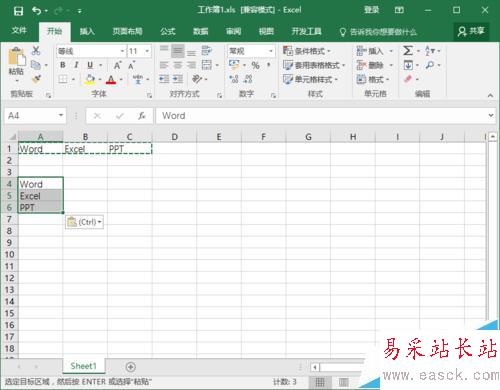Decrease decimal places
The width and height of the screenshot is (500, 390).
coord(248,79)
